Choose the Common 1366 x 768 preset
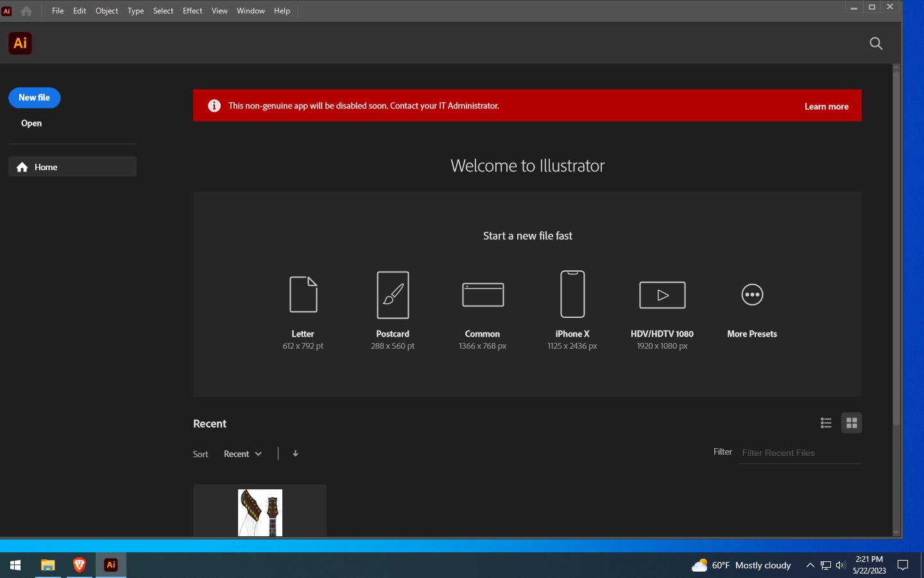Image resolution: width=924 pixels, height=578 pixels. 483,295
